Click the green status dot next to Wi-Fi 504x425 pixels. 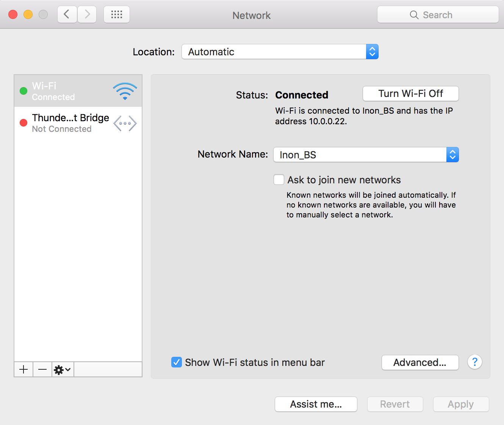23,91
